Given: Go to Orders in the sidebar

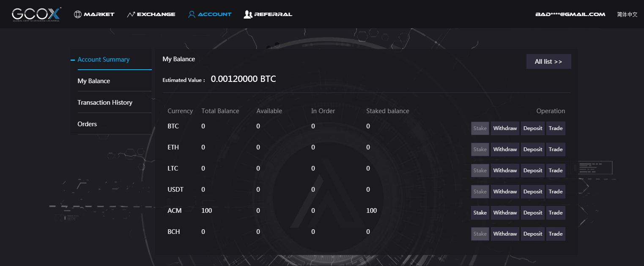Looking at the screenshot, I should pyautogui.click(x=87, y=124).
